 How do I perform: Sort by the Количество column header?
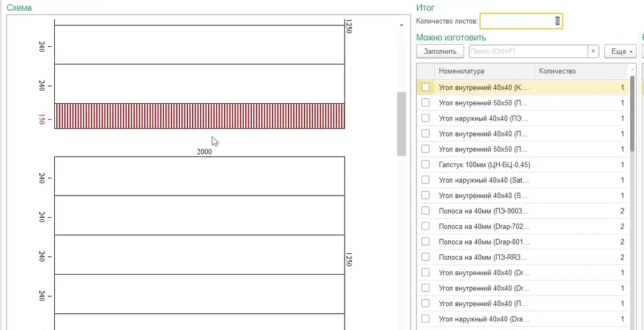(x=581, y=71)
